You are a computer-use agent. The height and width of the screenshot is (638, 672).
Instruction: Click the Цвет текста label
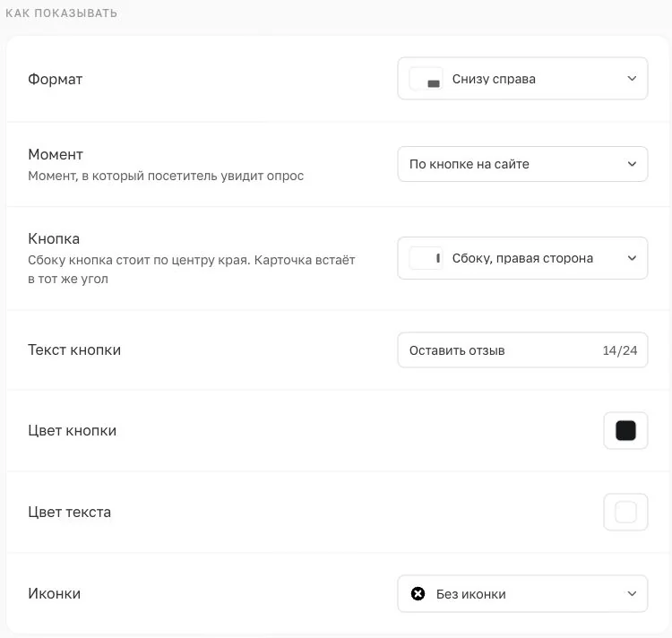pyautogui.click(x=69, y=512)
